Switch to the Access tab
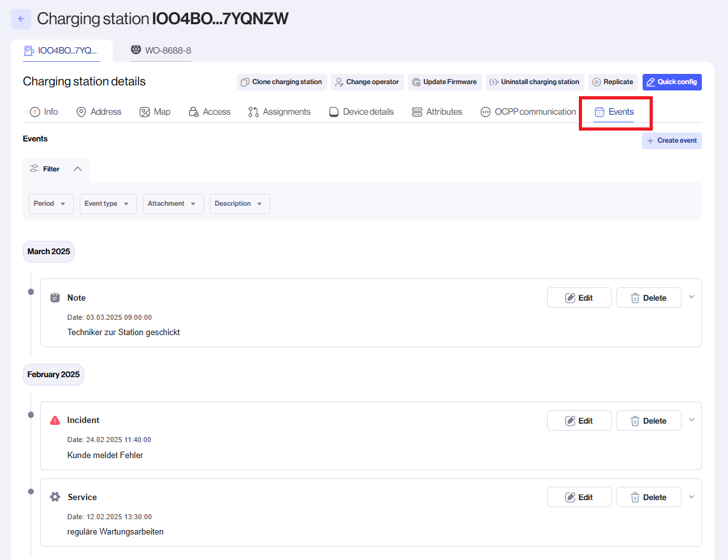This screenshot has width=728, height=560. [x=209, y=112]
